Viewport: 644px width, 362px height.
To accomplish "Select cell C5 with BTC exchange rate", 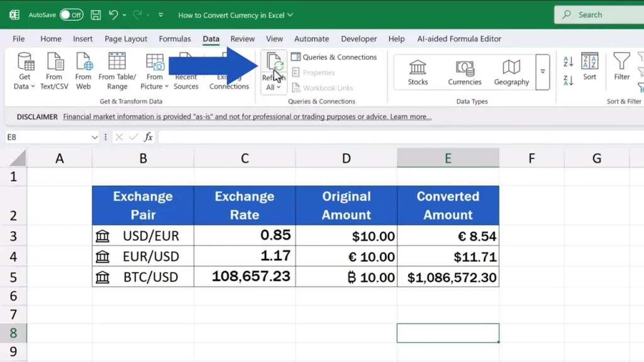I will [245, 277].
